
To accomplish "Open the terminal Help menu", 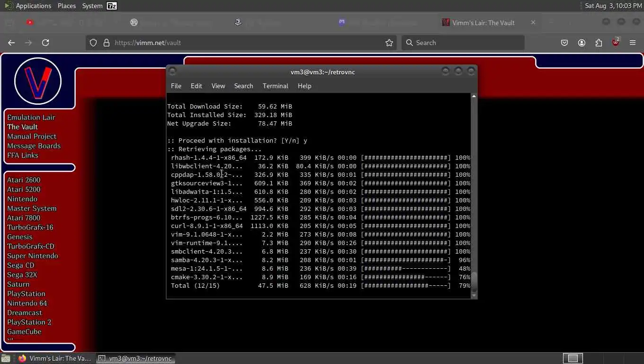I will 304,86.
